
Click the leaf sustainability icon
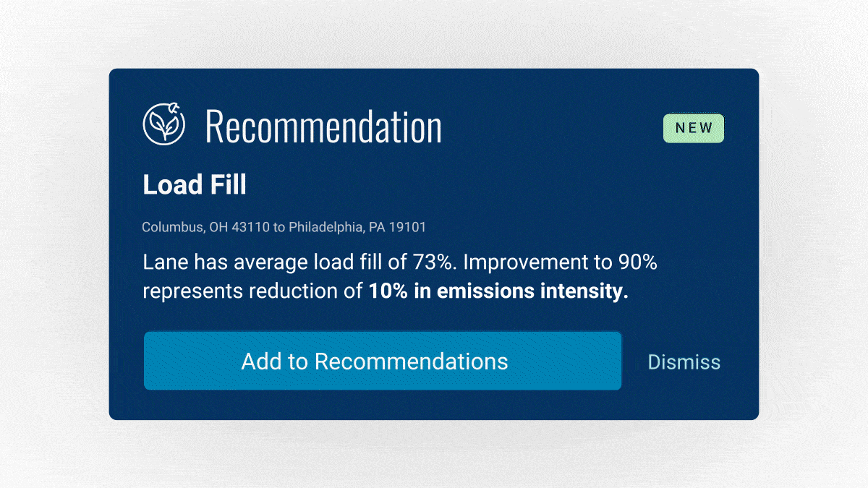click(x=163, y=123)
